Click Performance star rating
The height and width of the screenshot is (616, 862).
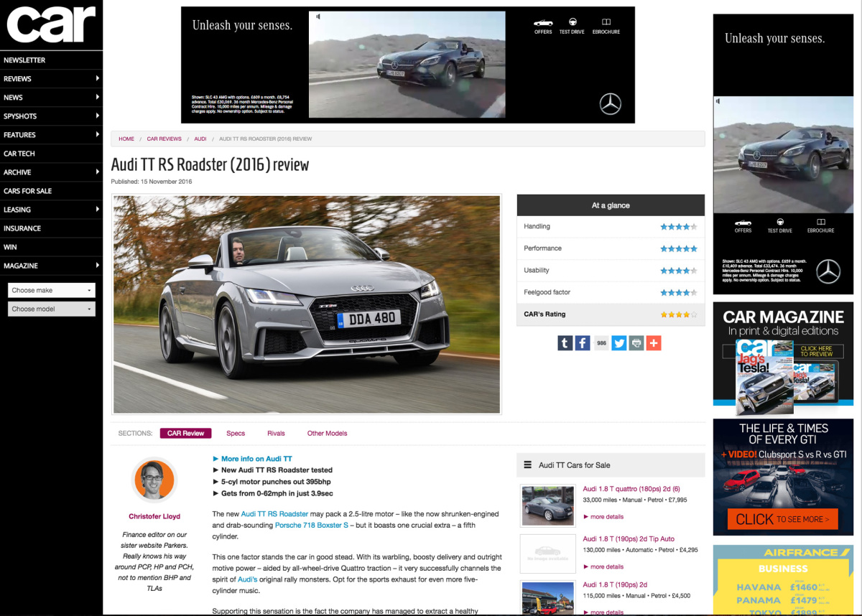click(679, 248)
